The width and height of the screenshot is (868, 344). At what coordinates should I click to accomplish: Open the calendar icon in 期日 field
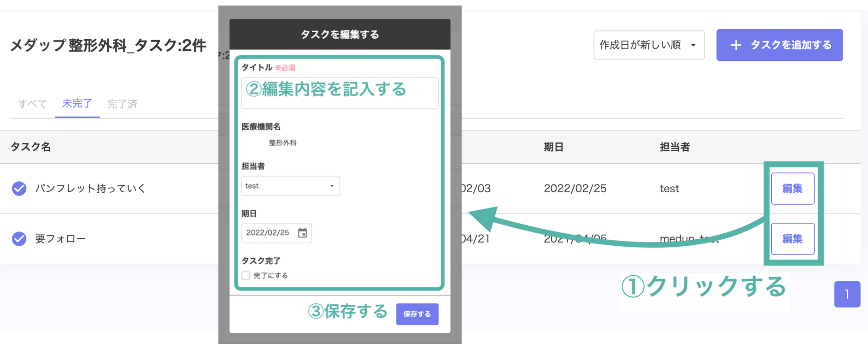302,233
